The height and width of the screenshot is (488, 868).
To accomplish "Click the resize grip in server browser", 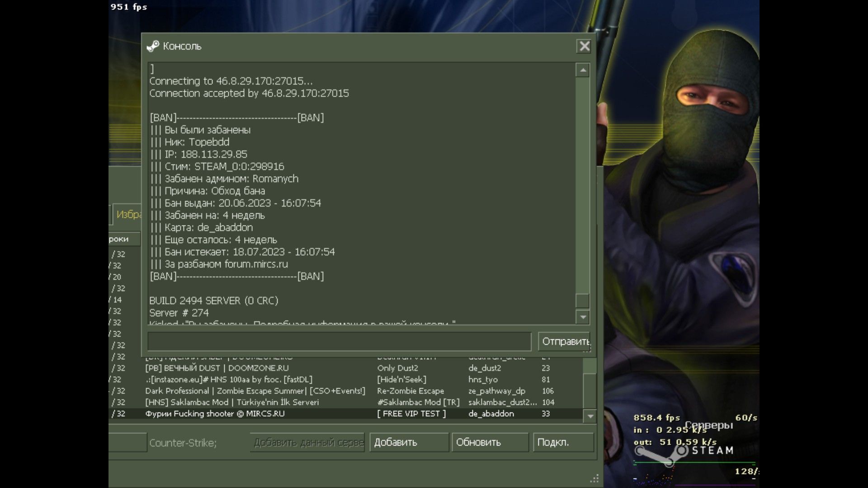I will click(594, 478).
